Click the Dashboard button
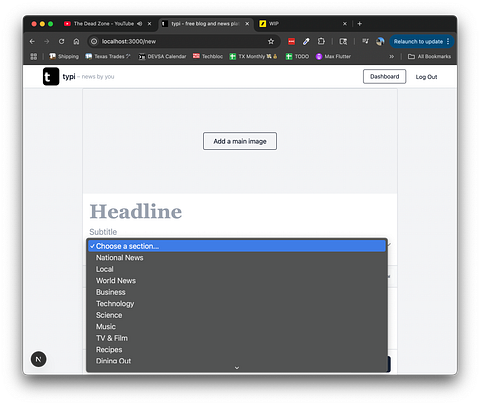480x405 pixels. 384,76
